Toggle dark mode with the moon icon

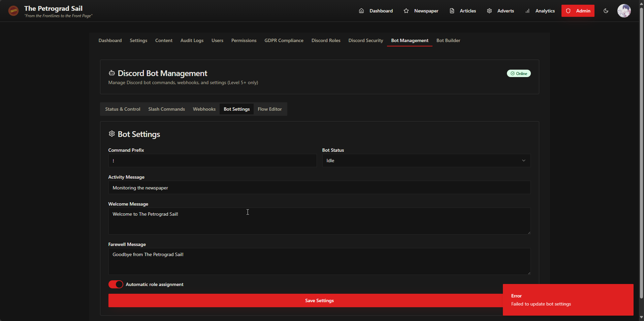pos(606,11)
